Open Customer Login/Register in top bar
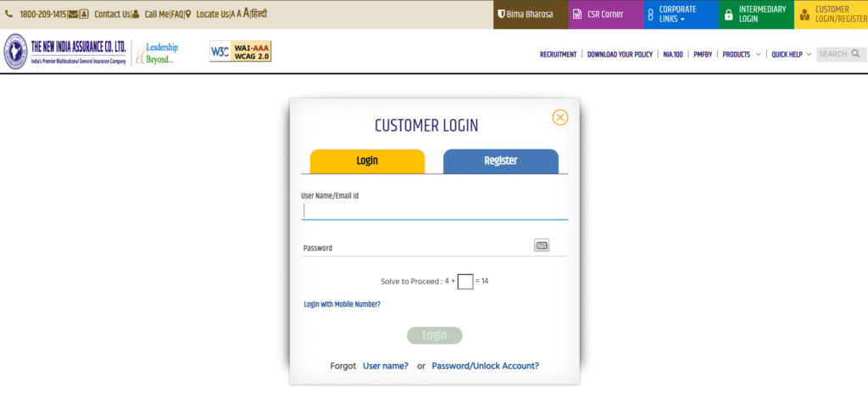 point(832,14)
